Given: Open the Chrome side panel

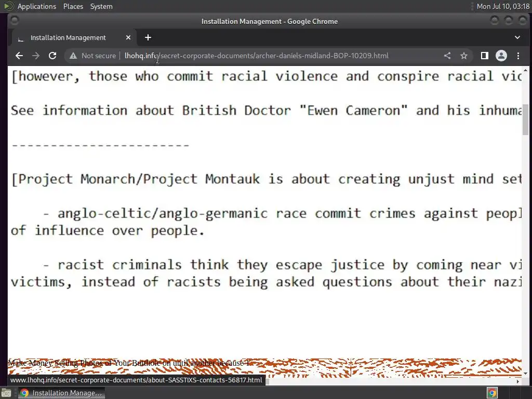Looking at the screenshot, I should tap(485, 56).
